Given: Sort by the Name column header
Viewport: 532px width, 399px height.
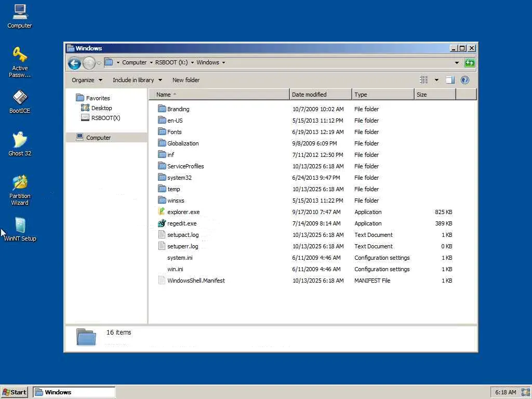Looking at the screenshot, I should pos(219,95).
